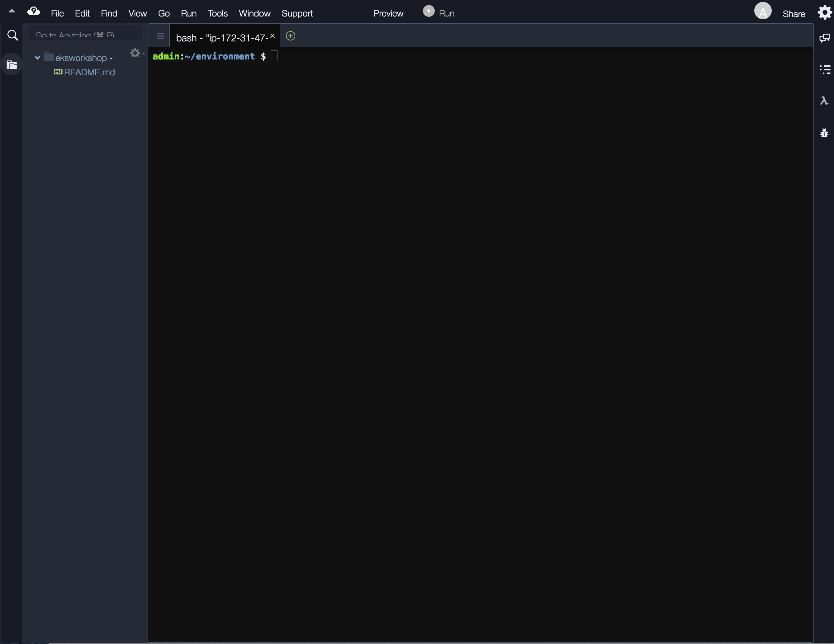Screen dimensions: 834x644
Task: Click the user avatar A icon
Action: [763, 11]
